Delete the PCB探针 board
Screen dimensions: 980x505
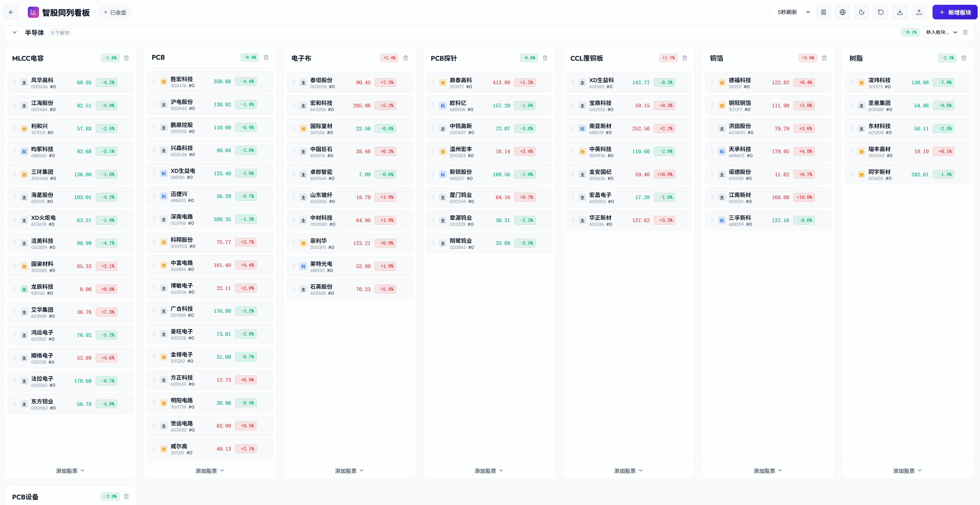pyautogui.click(x=545, y=58)
